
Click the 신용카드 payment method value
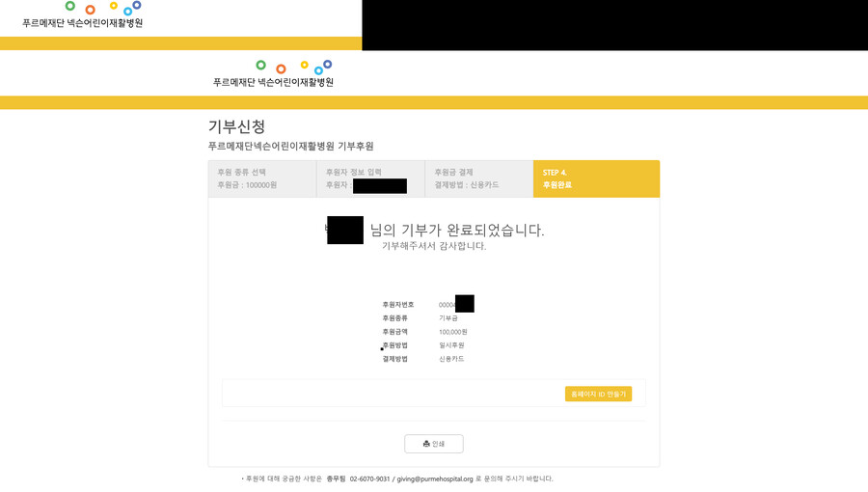(x=451, y=359)
